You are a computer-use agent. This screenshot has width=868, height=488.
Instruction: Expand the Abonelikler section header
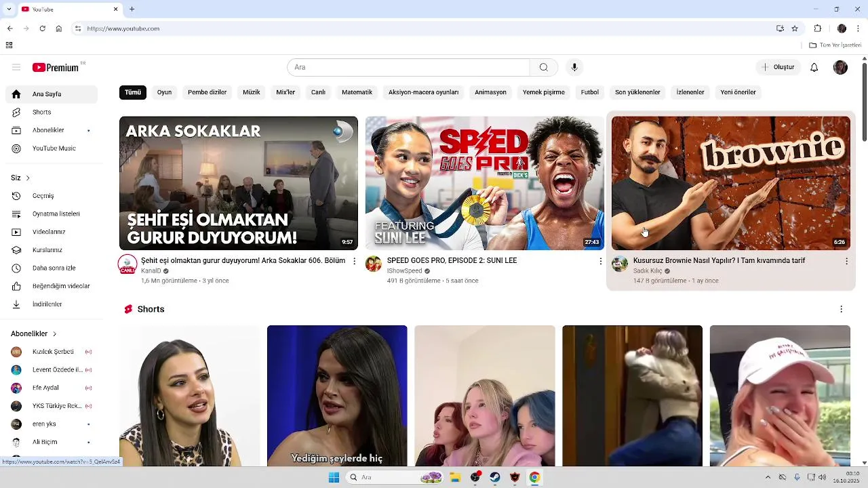(34, 333)
